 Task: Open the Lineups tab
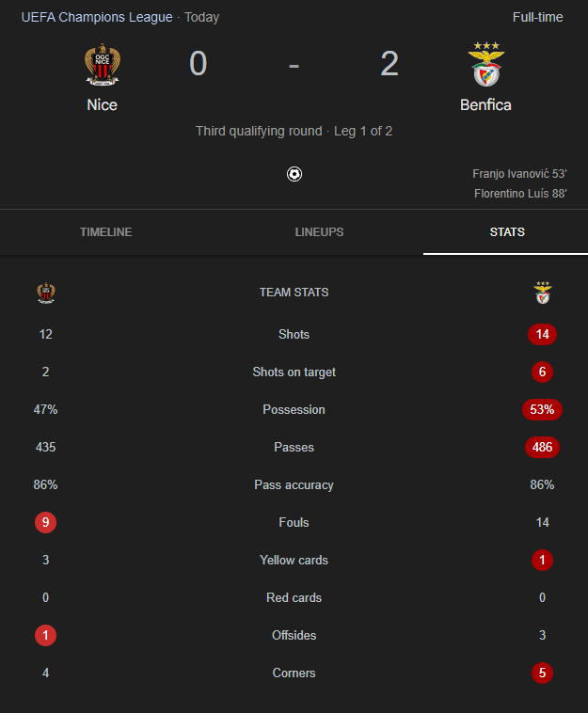[319, 232]
